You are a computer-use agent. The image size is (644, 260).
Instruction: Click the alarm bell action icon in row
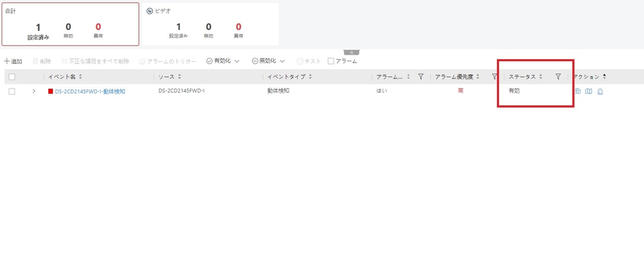coord(600,91)
